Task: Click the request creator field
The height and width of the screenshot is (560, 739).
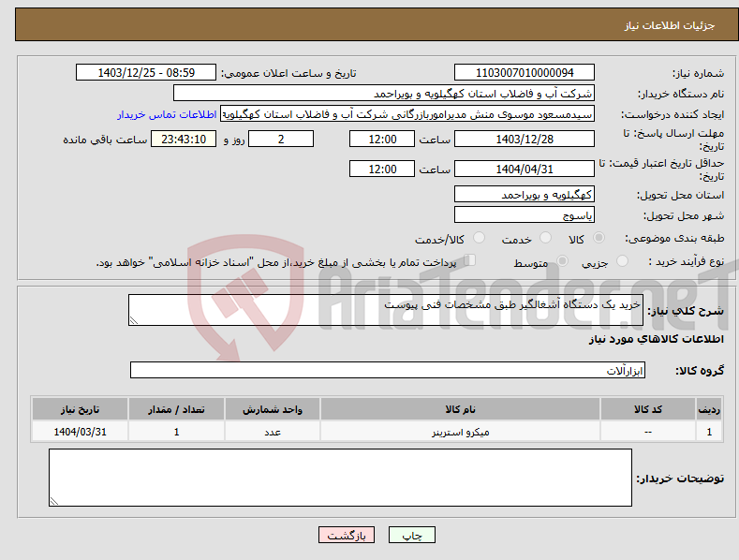Action: [407, 114]
